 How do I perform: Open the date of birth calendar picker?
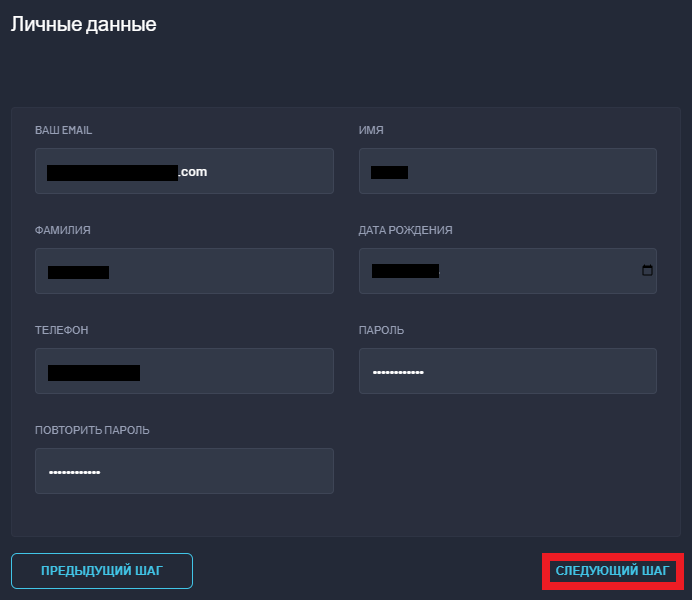point(647,270)
